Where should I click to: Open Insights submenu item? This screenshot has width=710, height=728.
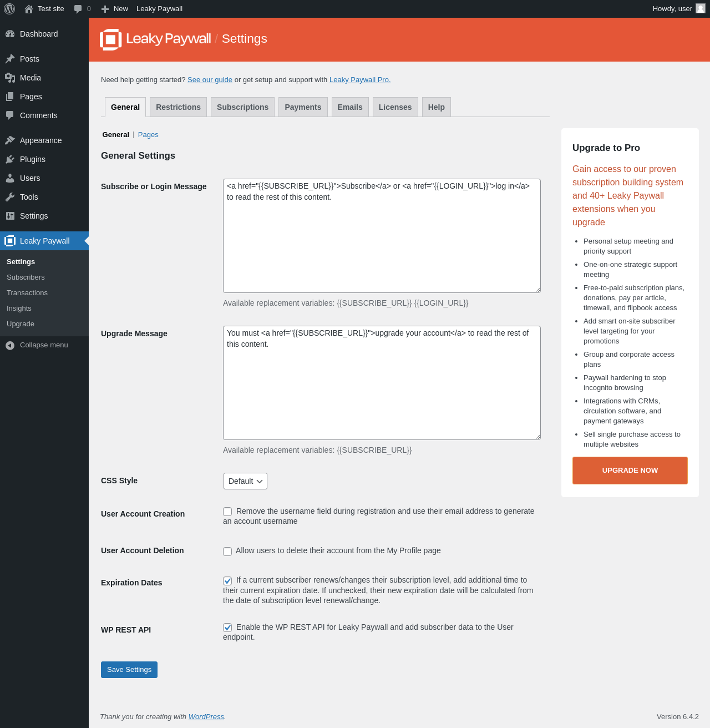[19, 309]
